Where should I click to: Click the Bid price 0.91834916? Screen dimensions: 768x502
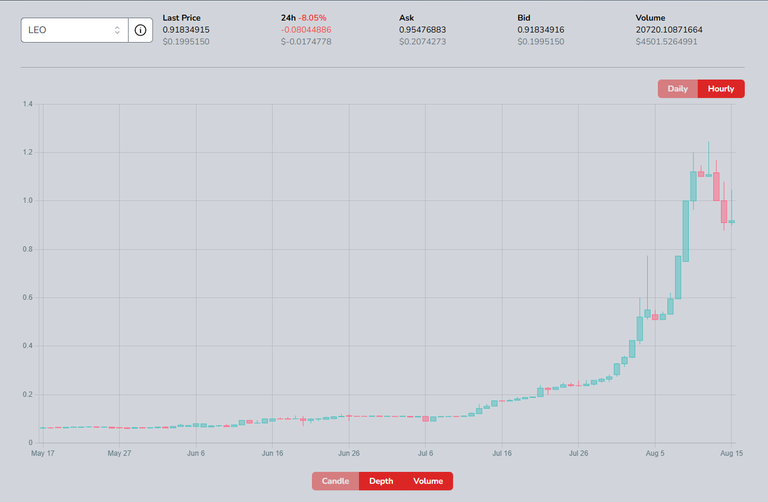click(541, 29)
